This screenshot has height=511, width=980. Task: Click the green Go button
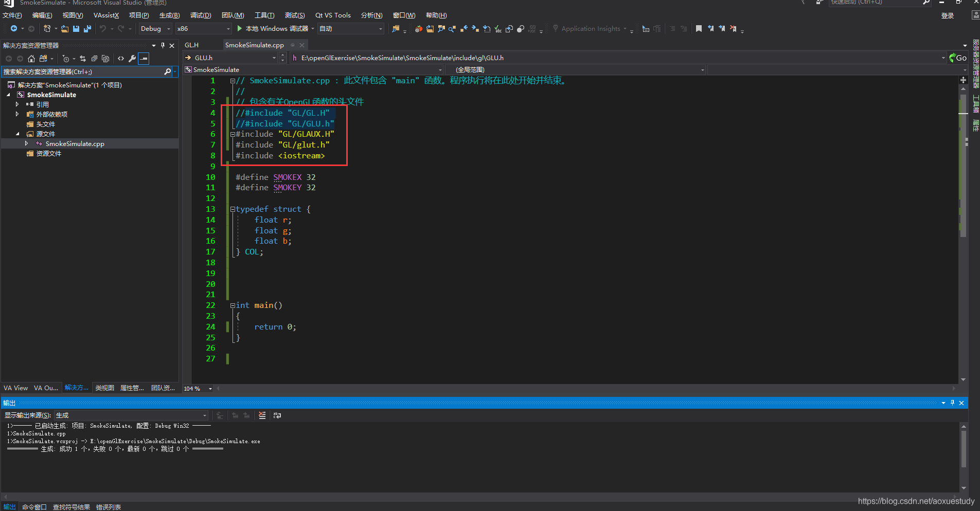point(958,58)
